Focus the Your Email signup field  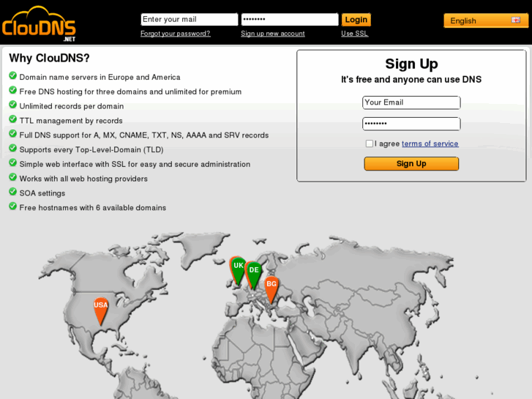(x=411, y=102)
